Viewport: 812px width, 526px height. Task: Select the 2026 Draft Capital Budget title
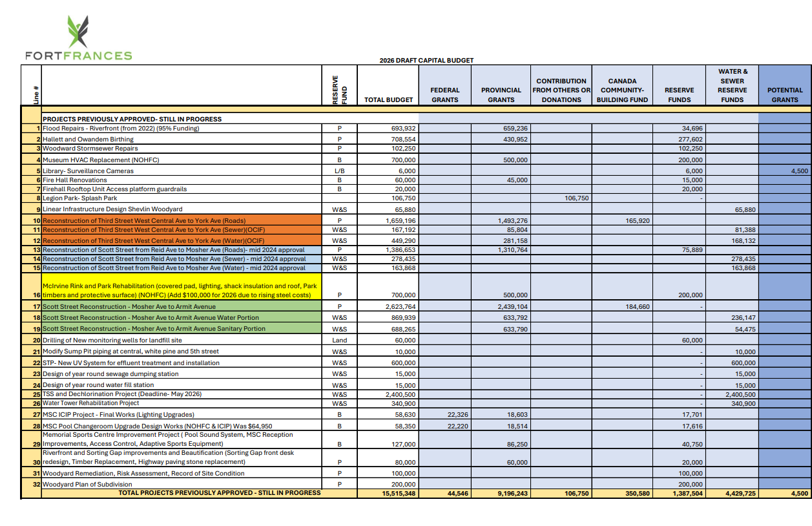[426, 60]
